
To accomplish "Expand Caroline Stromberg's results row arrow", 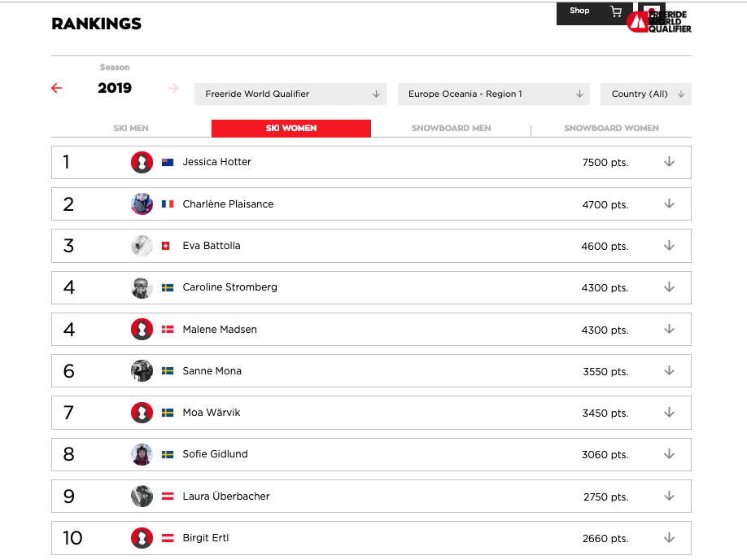I will pyautogui.click(x=669, y=287).
